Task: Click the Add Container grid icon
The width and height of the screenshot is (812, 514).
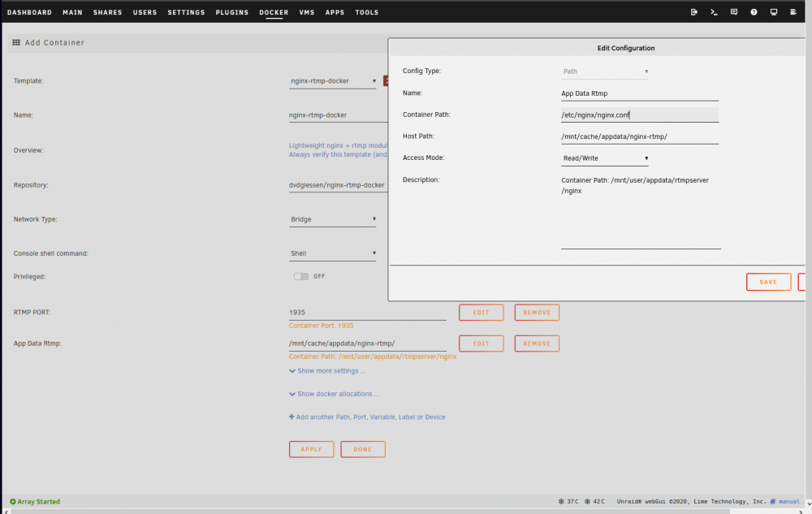Action: click(16, 42)
